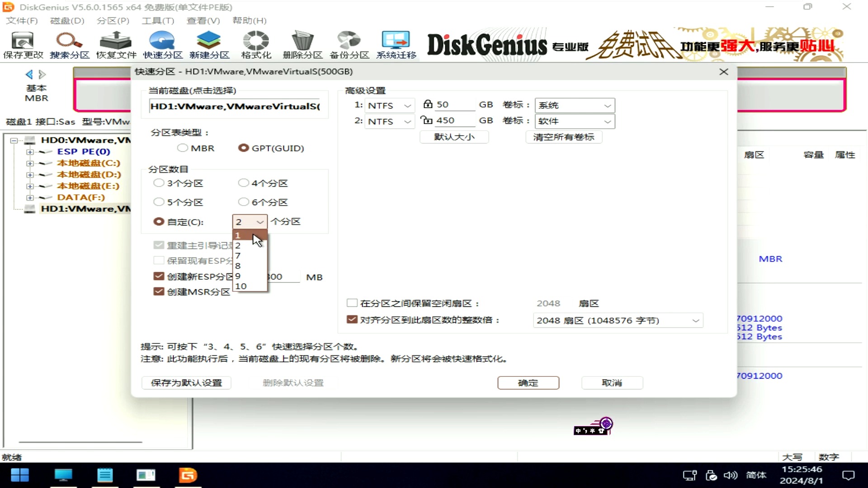Open the DiskGenius taskbar icon
Screen dimensions: 868x488
point(188,475)
